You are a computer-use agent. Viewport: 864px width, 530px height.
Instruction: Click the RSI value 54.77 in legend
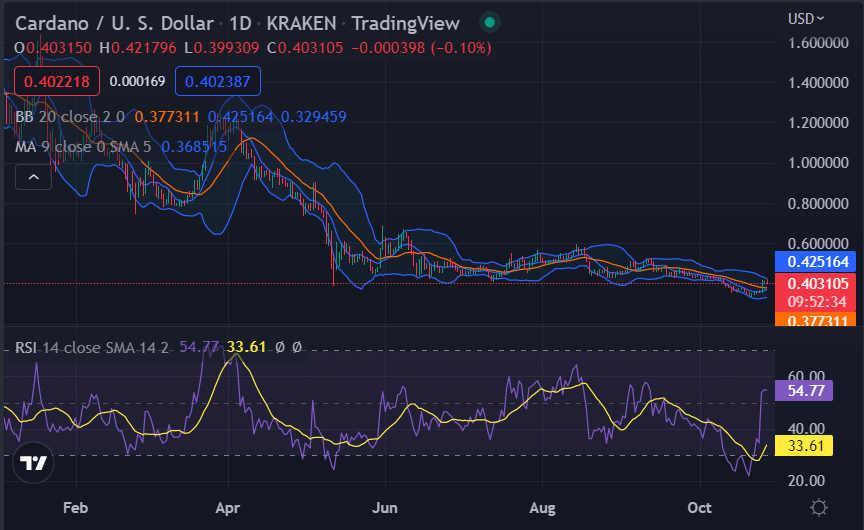pyautogui.click(x=199, y=347)
